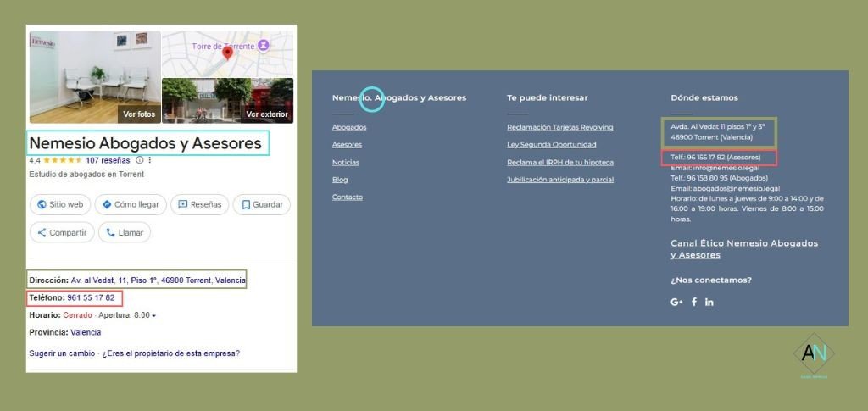Open the Blog footer link

[x=340, y=180]
